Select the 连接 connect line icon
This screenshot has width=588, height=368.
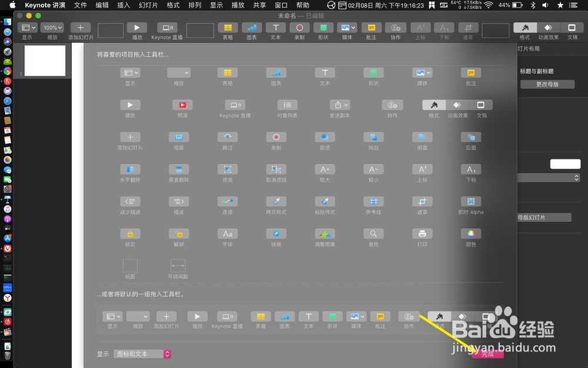coord(227,201)
